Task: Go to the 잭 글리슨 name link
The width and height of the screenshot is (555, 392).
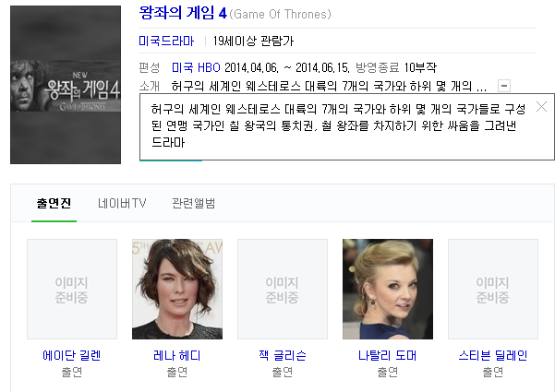Action: (x=283, y=355)
